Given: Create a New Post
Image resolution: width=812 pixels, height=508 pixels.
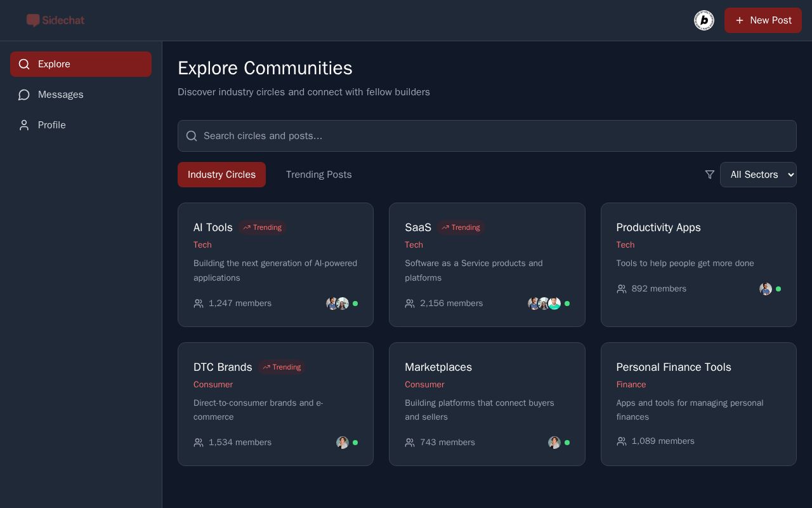Looking at the screenshot, I should [763, 20].
